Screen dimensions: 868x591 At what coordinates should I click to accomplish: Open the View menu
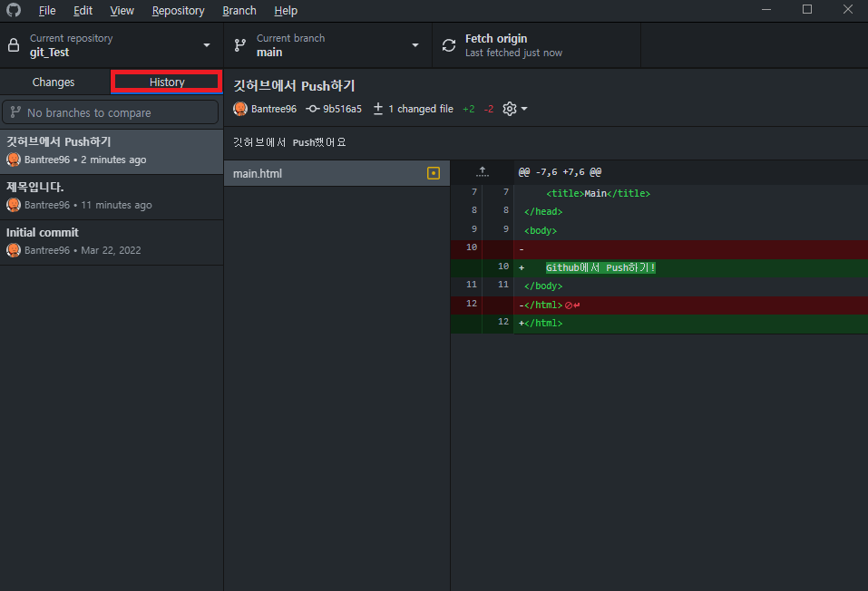(122, 11)
